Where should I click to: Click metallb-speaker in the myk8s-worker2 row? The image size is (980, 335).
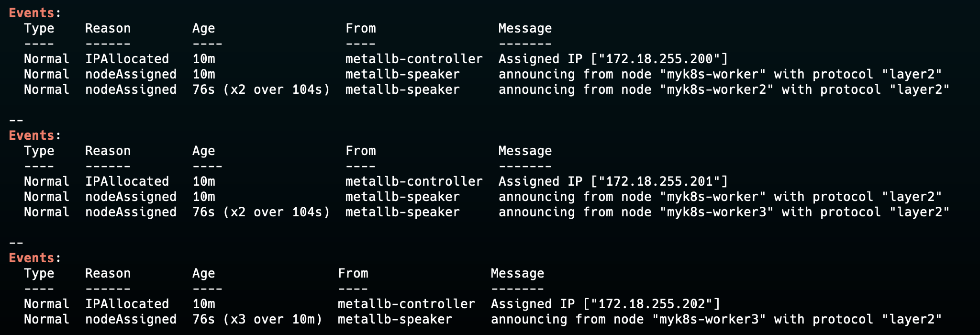tap(402, 89)
